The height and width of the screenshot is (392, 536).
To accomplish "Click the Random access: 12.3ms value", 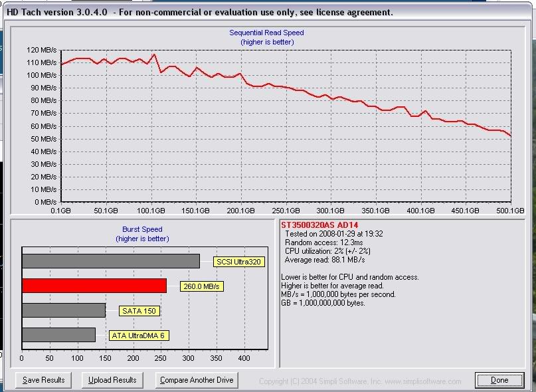I will [324, 243].
